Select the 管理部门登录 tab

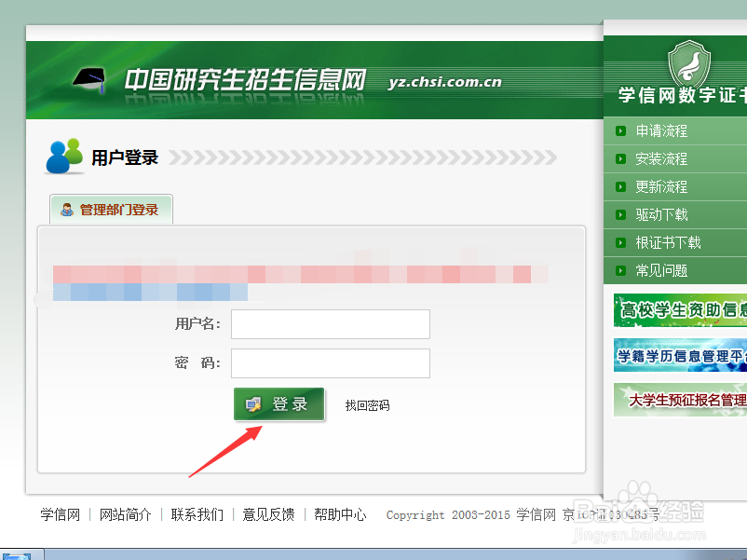(111, 210)
